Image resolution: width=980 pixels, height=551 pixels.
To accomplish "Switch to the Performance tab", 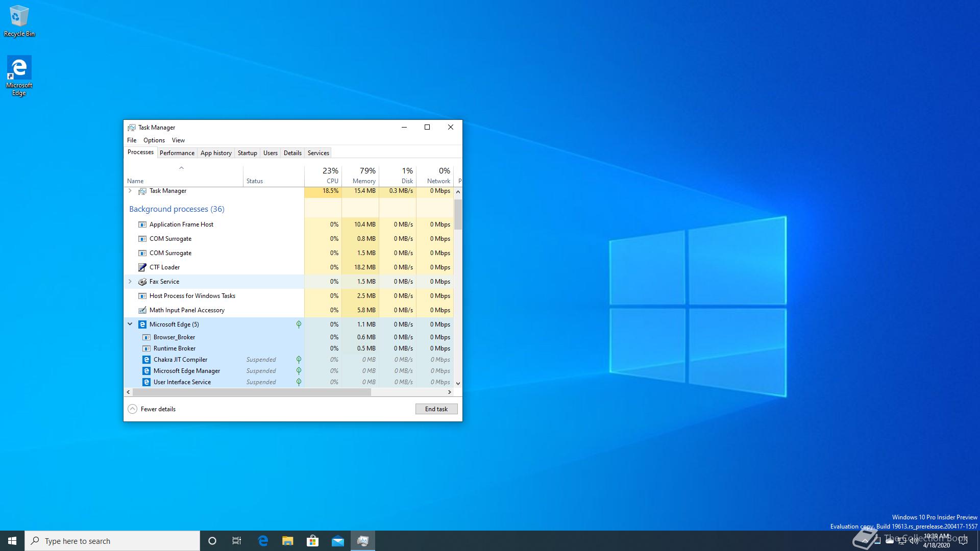I will [177, 153].
